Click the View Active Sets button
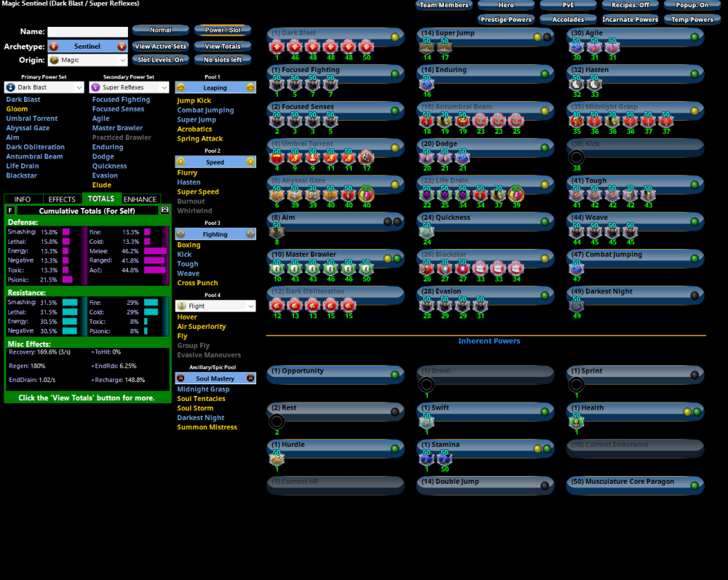728x580 pixels. click(161, 47)
